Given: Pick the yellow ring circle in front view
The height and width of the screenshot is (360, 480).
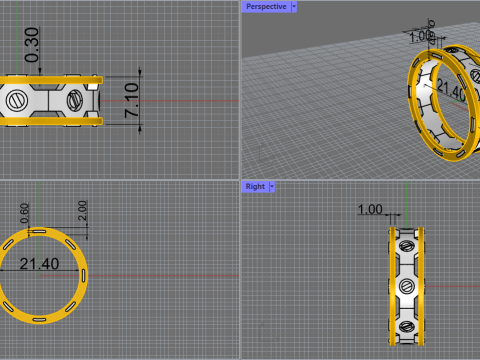Looking at the screenshot, I should [39, 276].
